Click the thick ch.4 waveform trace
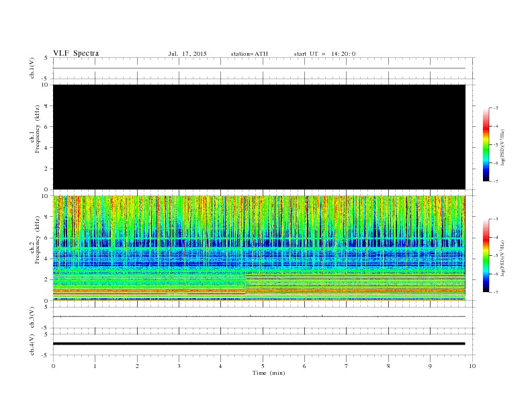This screenshot has height=411, width=532. click(259, 344)
